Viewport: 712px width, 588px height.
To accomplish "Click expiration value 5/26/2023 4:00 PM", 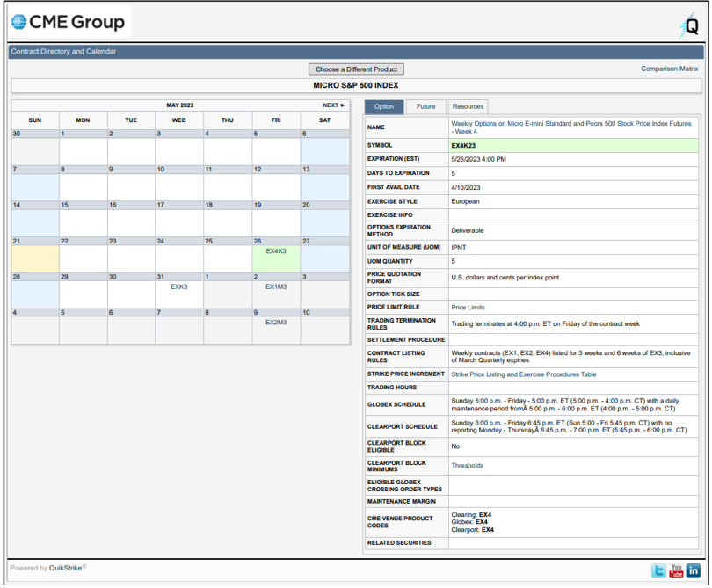I will point(478,159).
